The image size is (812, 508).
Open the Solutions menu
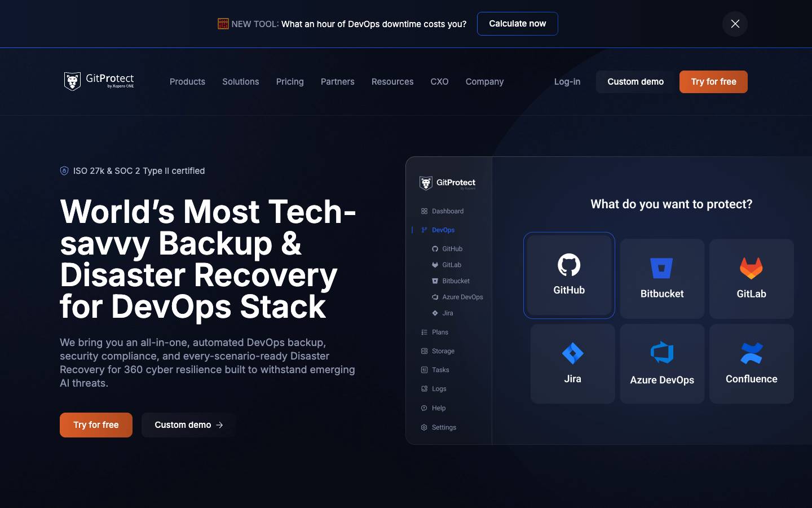point(241,82)
